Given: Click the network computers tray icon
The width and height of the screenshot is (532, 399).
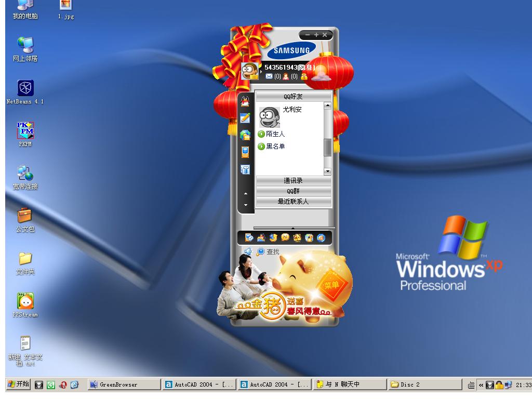Looking at the screenshot, I should point(508,385).
